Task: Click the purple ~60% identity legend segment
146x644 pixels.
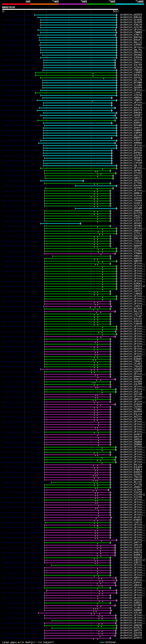Action: click(x=73, y=4)
